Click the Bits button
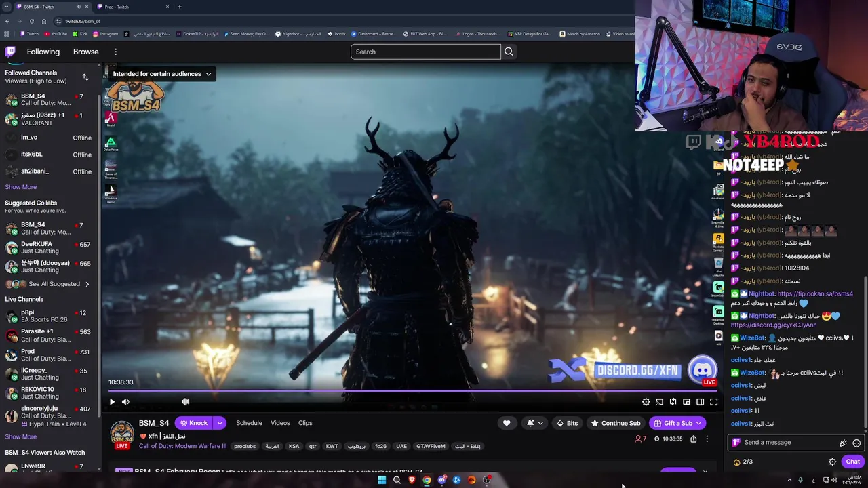The width and height of the screenshot is (868, 488). click(567, 423)
